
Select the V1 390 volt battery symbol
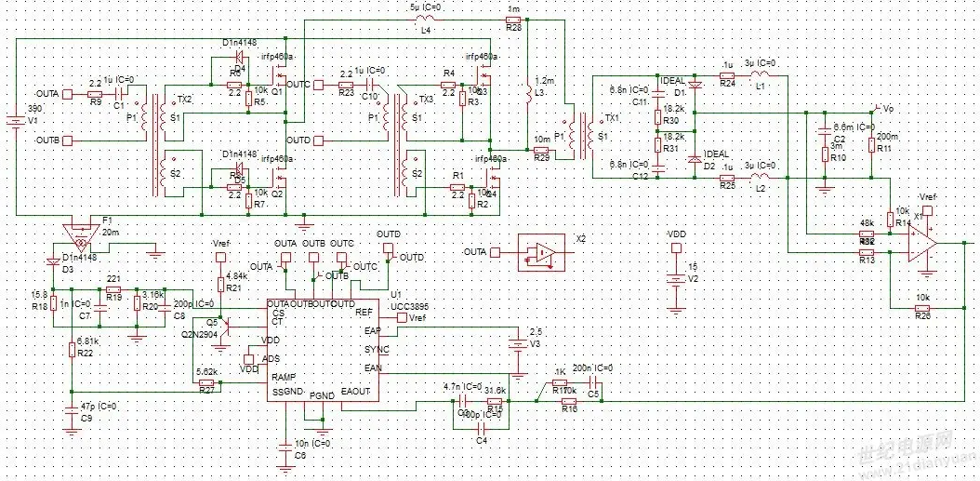tap(15, 120)
